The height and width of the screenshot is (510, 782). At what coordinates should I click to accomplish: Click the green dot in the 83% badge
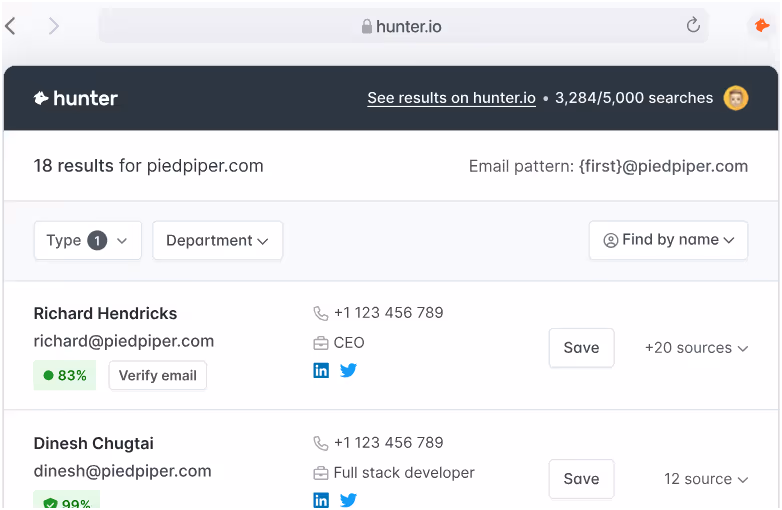click(x=48, y=375)
